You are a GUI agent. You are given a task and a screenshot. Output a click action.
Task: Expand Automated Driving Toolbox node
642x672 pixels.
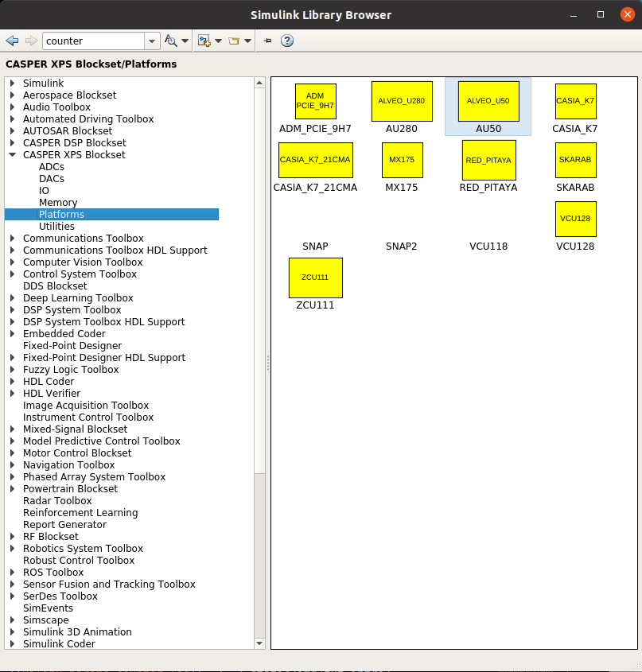[x=13, y=119]
